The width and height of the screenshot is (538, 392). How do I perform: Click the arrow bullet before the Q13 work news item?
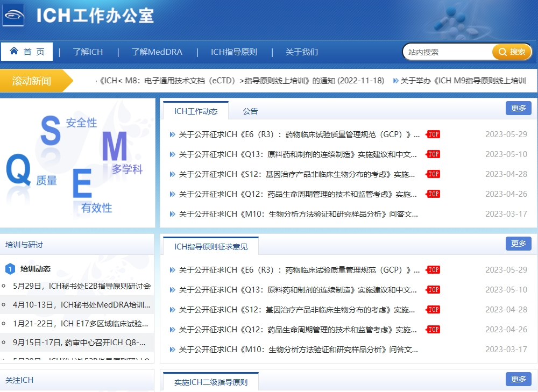[x=172, y=154]
